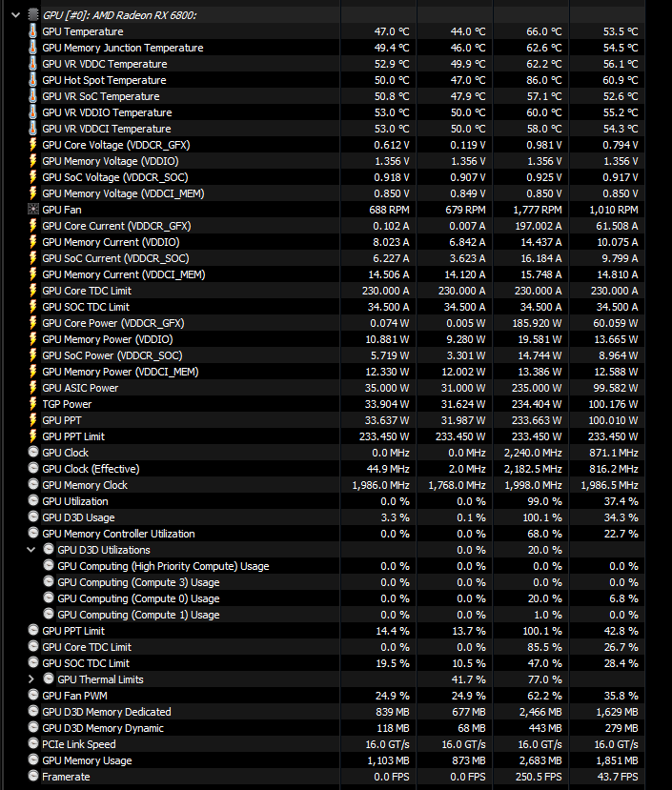The image size is (672, 790).
Task: Select the GPU Memory Controller Utilization row
Action: point(336,534)
